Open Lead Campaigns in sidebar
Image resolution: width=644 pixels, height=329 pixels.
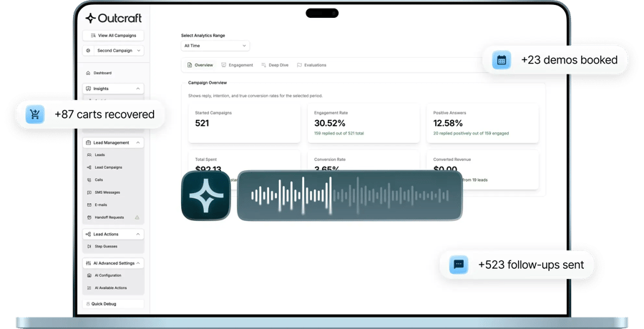(x=109, y=167)
